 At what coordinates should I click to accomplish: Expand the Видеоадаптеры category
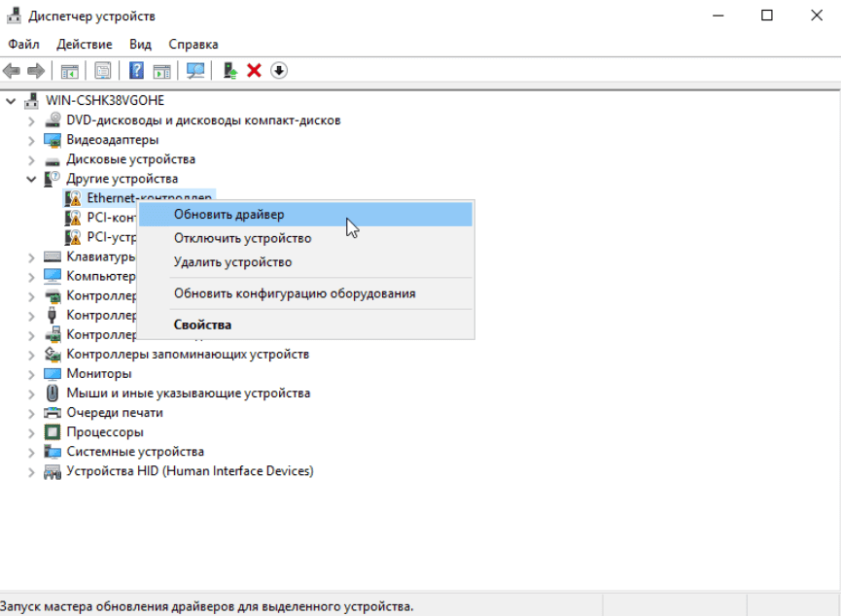click(31, 141)
